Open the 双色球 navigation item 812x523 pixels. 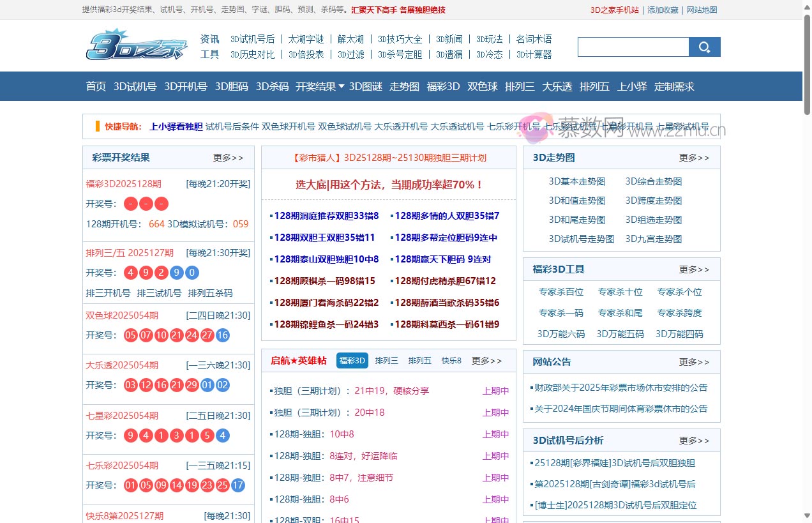pos(482,86)
